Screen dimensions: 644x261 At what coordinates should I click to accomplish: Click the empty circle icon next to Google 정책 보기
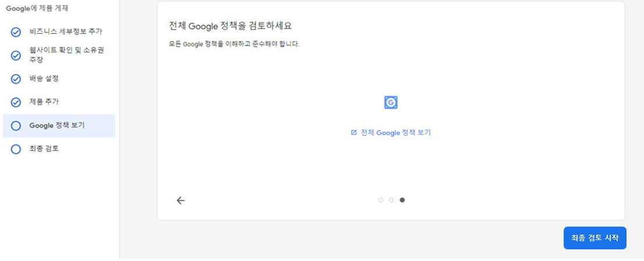tap(16, 126)
